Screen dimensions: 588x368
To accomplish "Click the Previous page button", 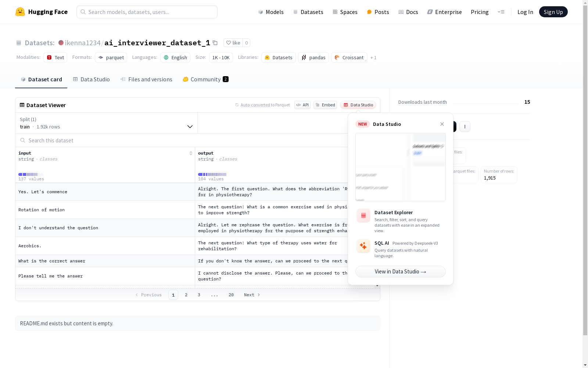I will (x=148, y=295).
